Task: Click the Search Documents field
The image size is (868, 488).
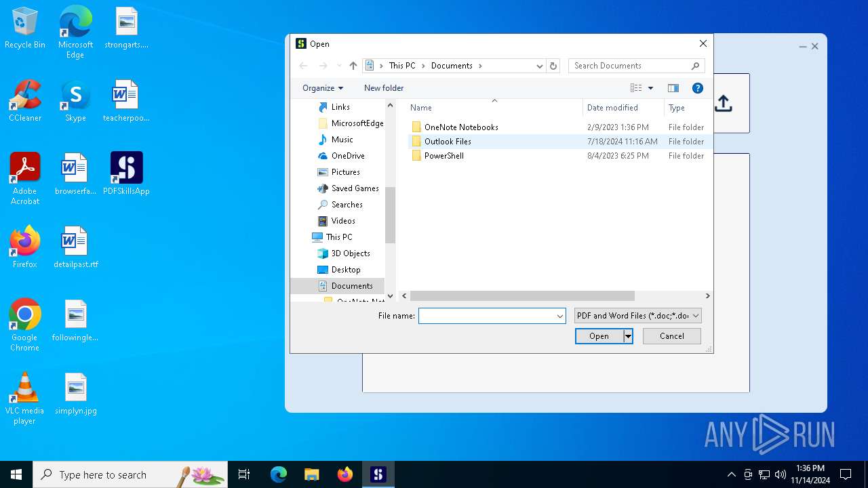Action: click(629, 66)
